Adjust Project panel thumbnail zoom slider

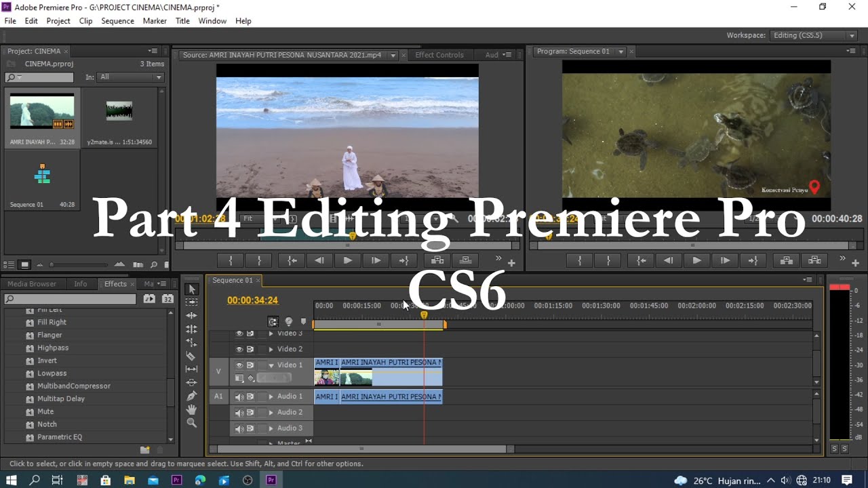(x=52, y=265)
